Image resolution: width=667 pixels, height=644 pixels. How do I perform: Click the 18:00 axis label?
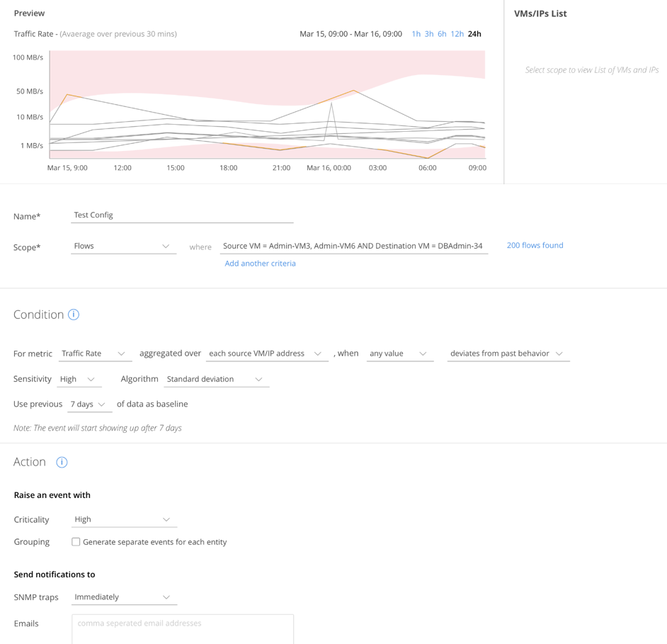[x=229, y=168]
